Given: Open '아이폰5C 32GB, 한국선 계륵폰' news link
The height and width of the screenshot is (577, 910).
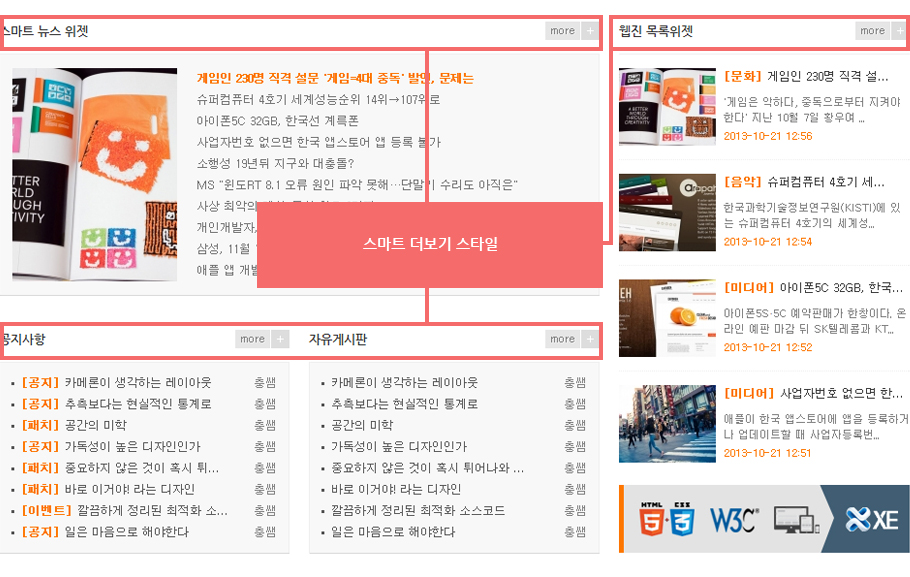Looking at the screenshot, I should tap(277, 121).
